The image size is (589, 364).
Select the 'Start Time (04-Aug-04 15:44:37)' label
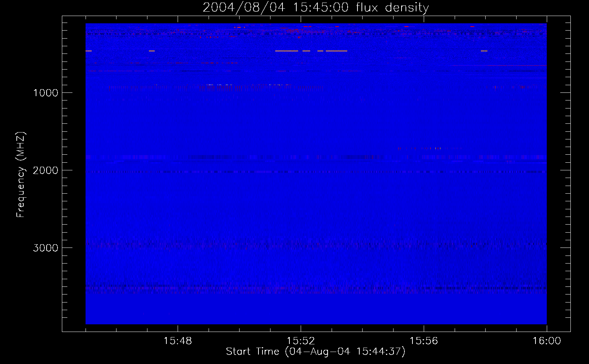pyautogui.click(x=316, y=352)
